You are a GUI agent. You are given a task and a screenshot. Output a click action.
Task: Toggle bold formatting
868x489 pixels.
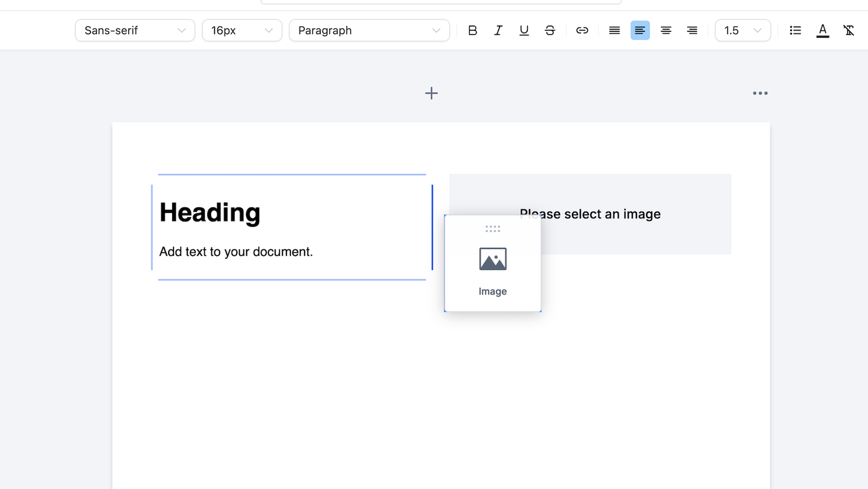pos(473,30)
